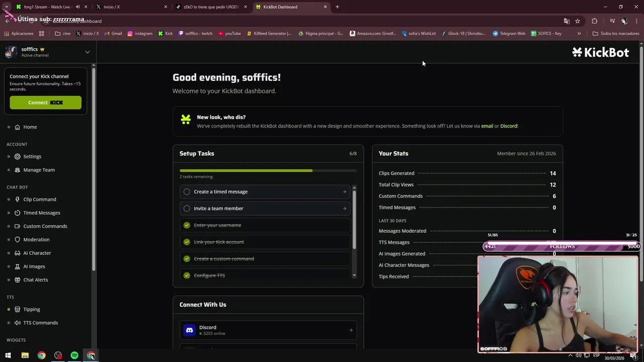Switch to the Inicio / X tab
Screen dimensions: 644x362
click(132, 7)
